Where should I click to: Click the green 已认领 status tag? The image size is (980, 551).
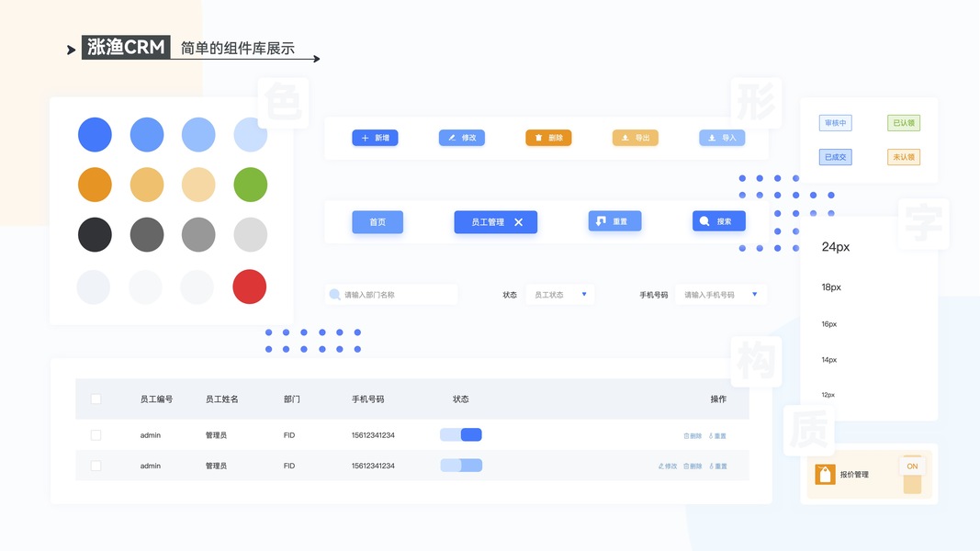coord(904,123)
